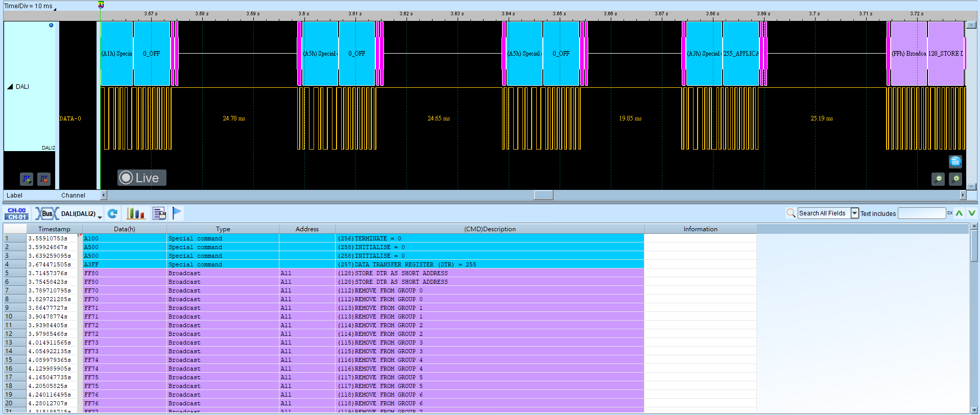Refresh the bus decode table
The height and width of the screenshot is (415, 980).
pyautogui.click(x=112, y=213)
